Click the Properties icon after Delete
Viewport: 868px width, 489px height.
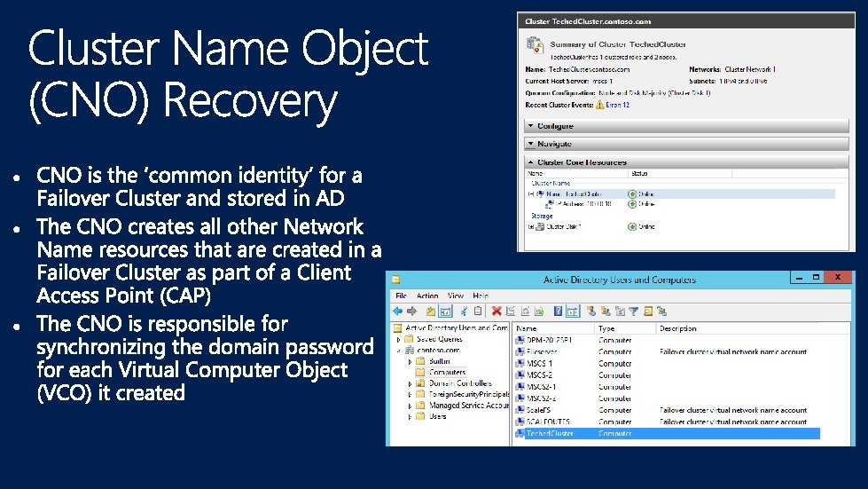pyautogui.click(x=511, y=312)
